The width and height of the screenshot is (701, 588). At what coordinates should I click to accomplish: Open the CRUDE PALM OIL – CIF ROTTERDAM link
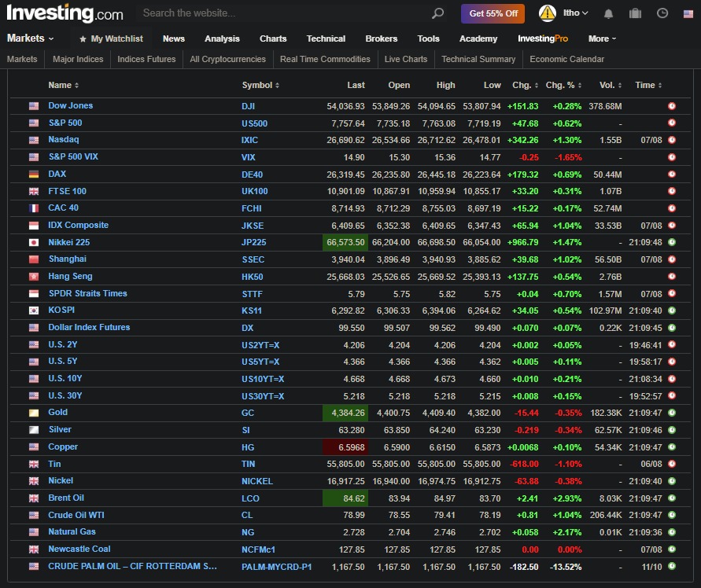click(132, 566)
